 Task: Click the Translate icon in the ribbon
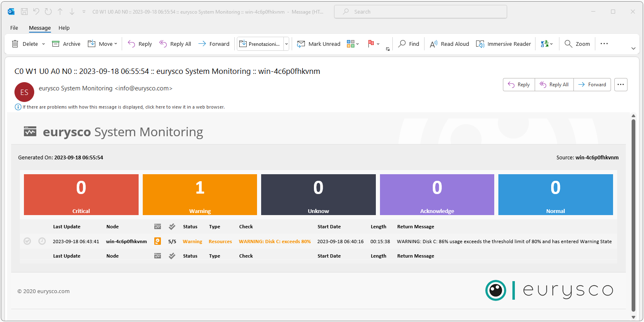(545, 44)
